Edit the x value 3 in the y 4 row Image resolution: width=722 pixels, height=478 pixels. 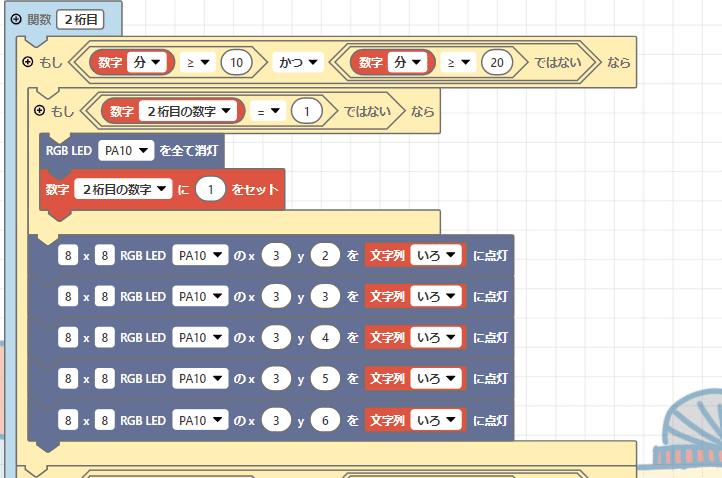276,337
